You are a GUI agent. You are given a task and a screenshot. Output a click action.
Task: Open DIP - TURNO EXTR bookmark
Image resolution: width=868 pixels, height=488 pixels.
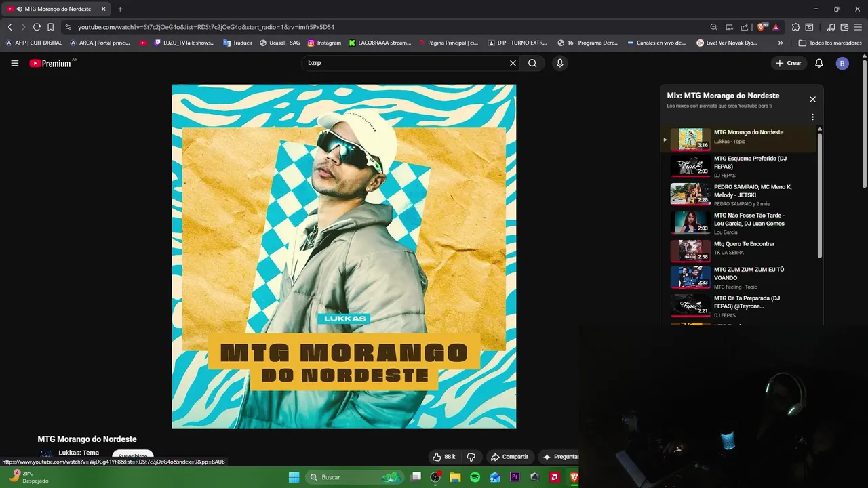[x=517, y=43]
